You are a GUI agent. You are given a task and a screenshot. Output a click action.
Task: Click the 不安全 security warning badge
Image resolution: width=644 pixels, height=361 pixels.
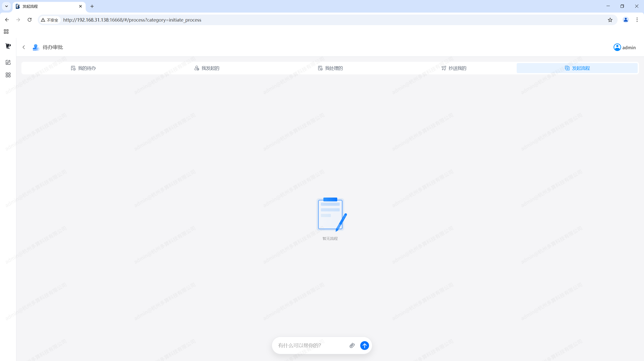(x=50, y=20)
